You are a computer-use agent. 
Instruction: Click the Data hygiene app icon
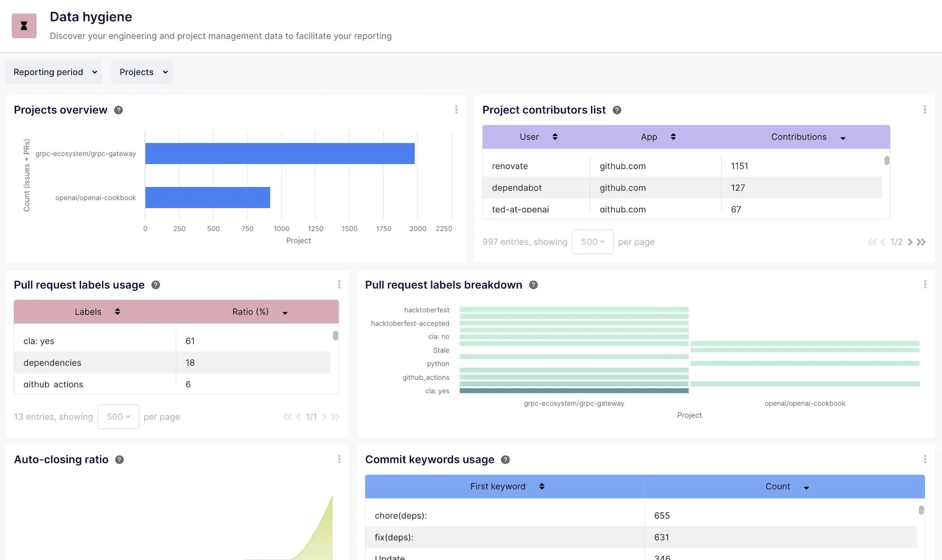(x=24, y=24)
